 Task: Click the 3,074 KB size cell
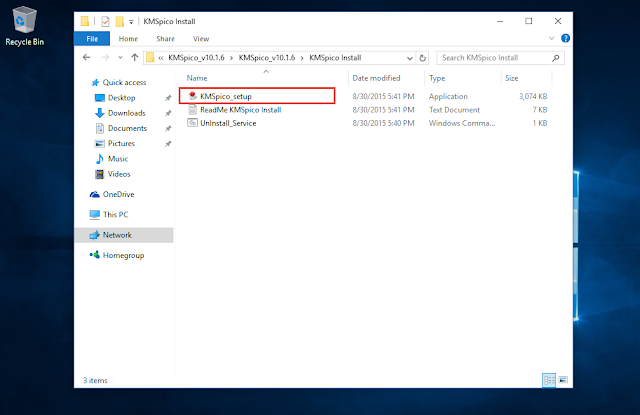point(533,96)
